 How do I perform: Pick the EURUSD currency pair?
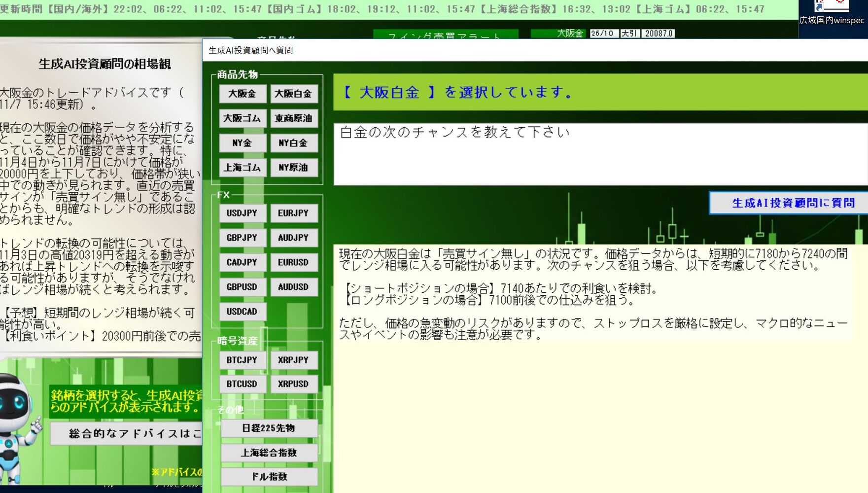pos(294,262)
